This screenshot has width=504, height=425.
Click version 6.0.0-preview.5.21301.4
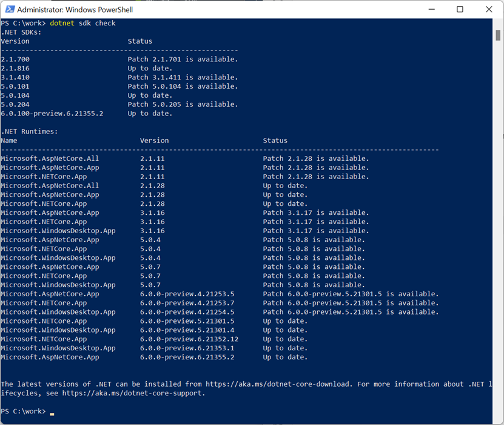[x=187, y=330]
